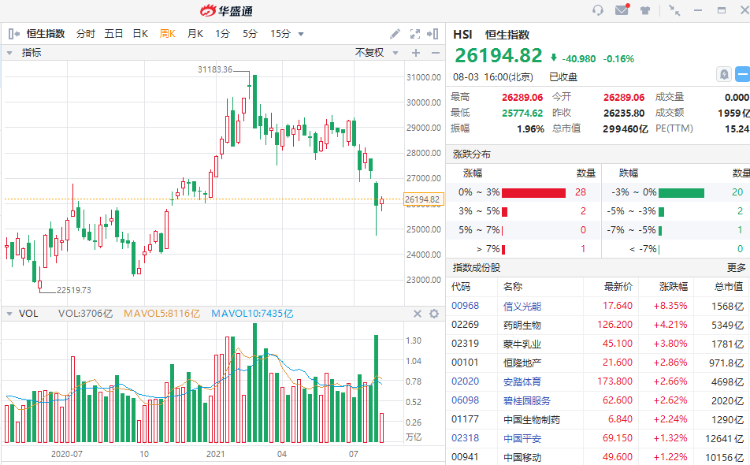This screenshot has height=465, width=750.
Task: Click the 31183.36 high marker
Action: tap(215, 69)
